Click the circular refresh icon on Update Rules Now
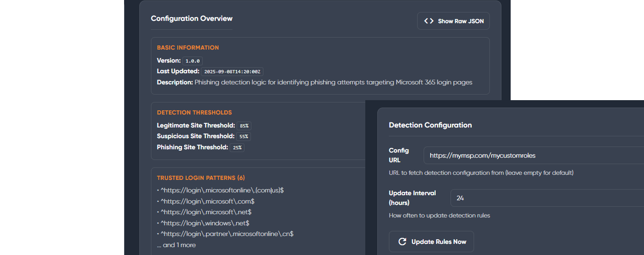 (x=402, y=242)
